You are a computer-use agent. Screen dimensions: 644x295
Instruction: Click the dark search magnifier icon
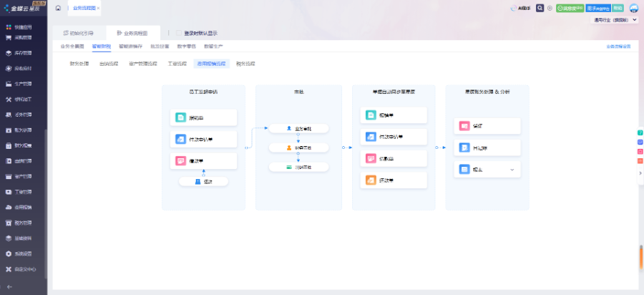pos(540,8)
